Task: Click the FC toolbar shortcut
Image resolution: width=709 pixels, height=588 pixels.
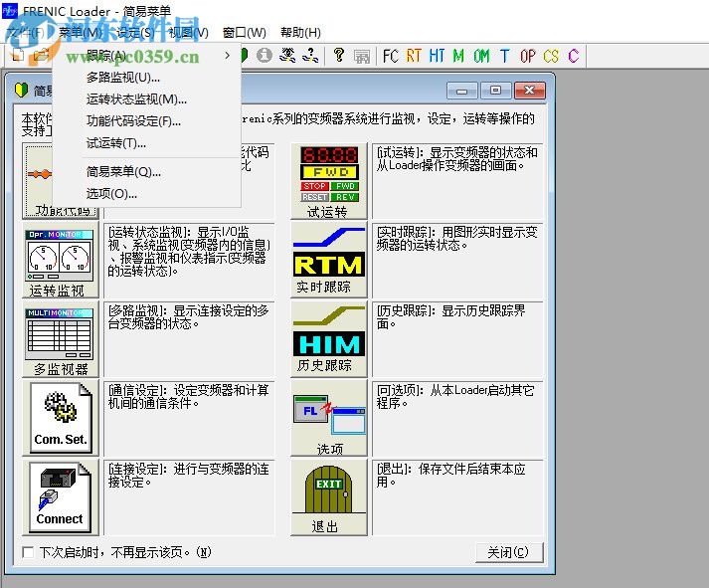Action: click(391, 56)
